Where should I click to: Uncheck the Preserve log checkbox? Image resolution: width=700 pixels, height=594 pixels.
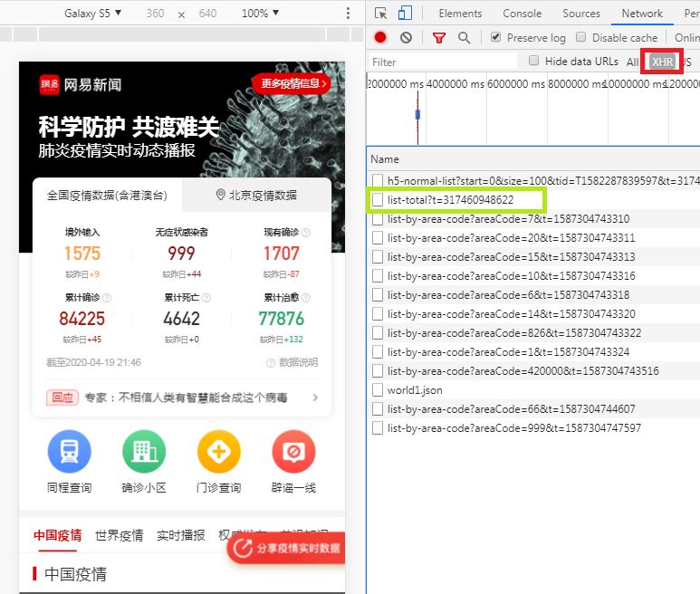(x=495, y=37)
